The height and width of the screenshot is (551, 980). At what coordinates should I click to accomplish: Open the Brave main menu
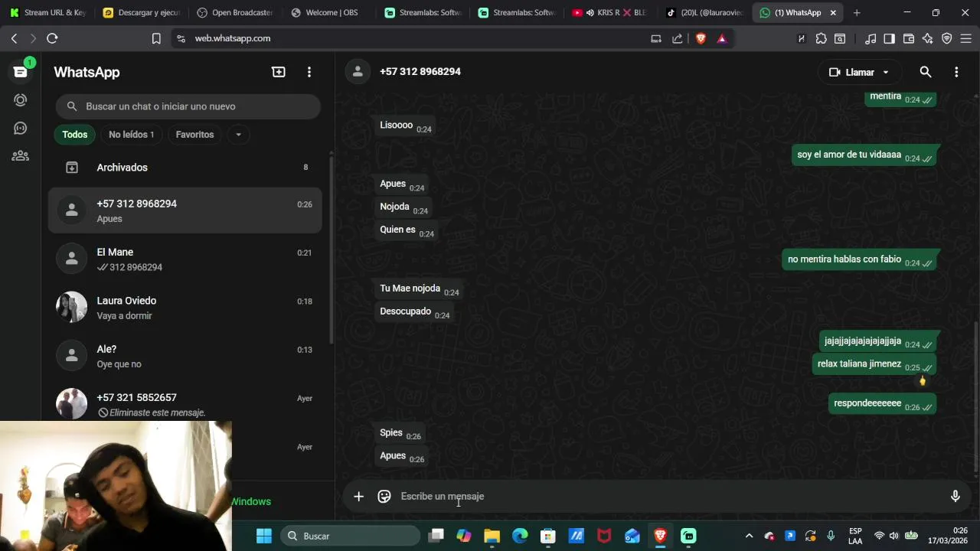point(965,38)
